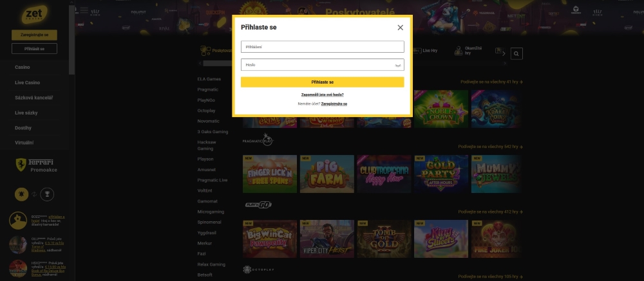Open the Big Win Cat Pawsperity thumbnail
Screen dimensions: 644x281
269,239
